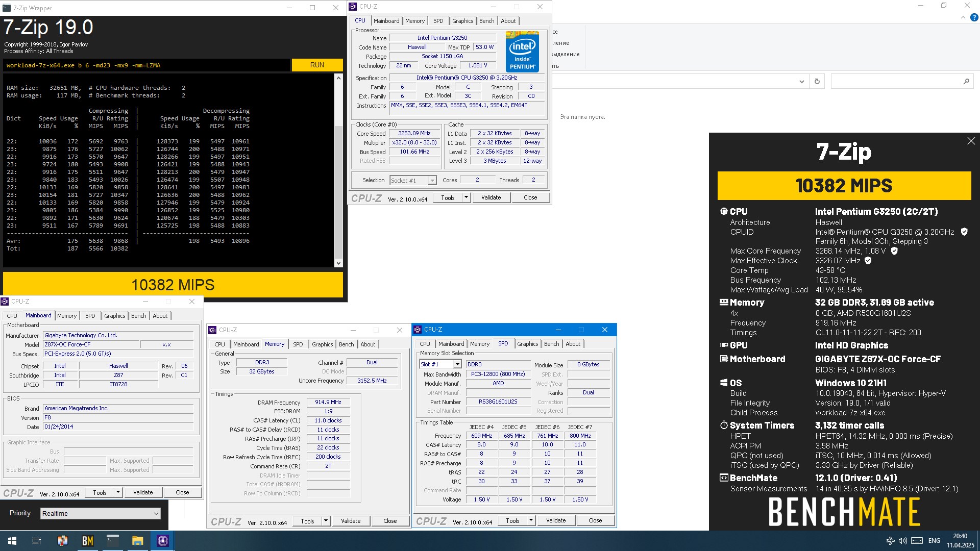Viewport: 980px width, 551px height.
Task: Click Validate in the CPU-Z Memory window
Action: (351, 521)
